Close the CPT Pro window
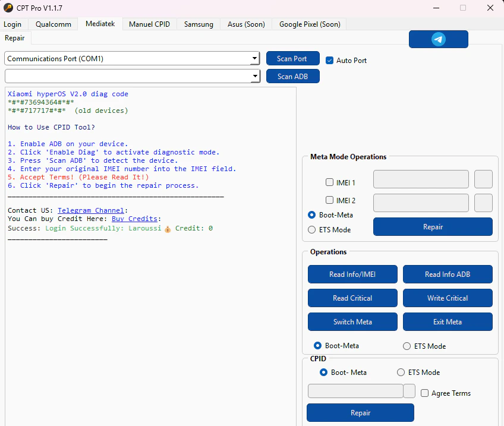Viewport: 504px width, 426px height. click(x=490, y=8)
